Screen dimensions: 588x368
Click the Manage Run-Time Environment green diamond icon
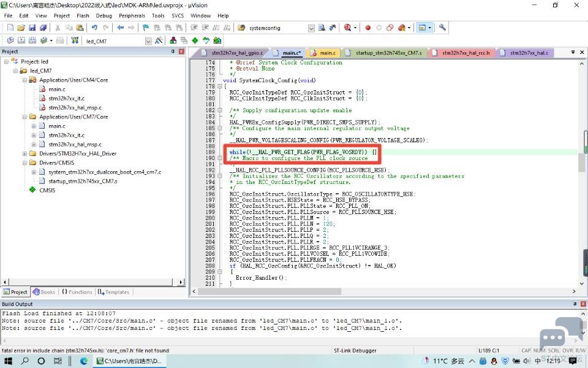tap(195, 40)
